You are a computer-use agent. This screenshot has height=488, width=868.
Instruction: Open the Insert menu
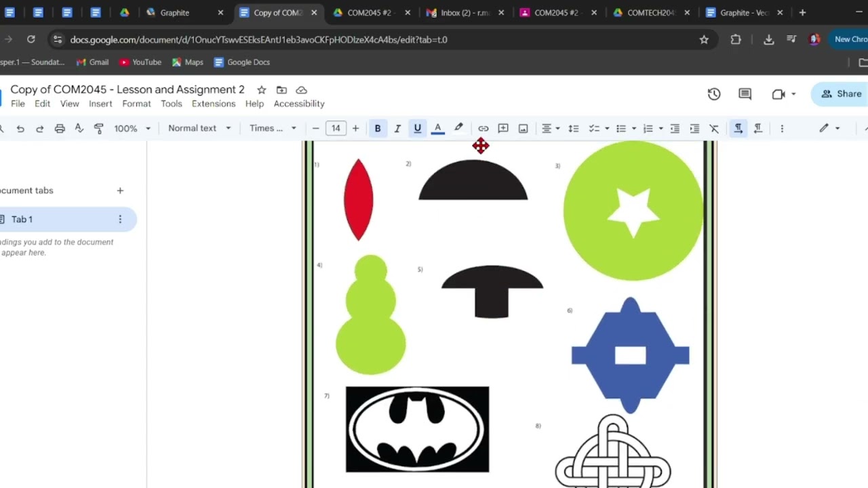click(x=100, y=104)
